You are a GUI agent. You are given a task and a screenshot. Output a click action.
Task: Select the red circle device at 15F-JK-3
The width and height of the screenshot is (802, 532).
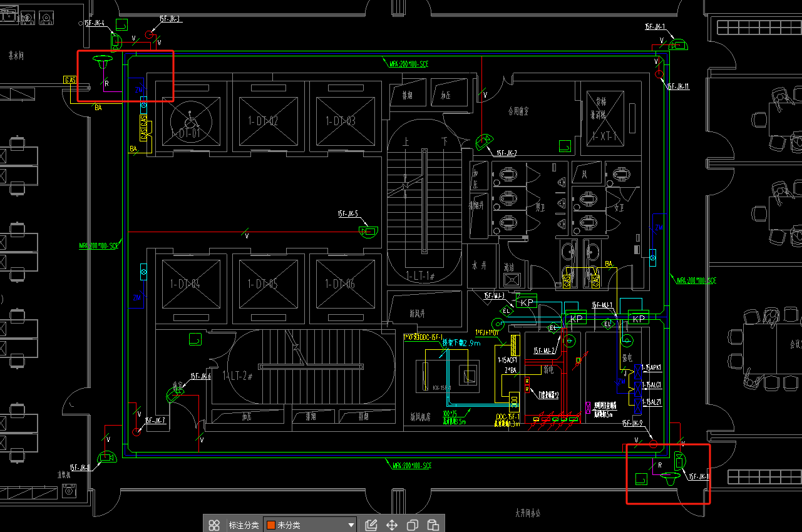pyautogui.click(x=150, y=35)
